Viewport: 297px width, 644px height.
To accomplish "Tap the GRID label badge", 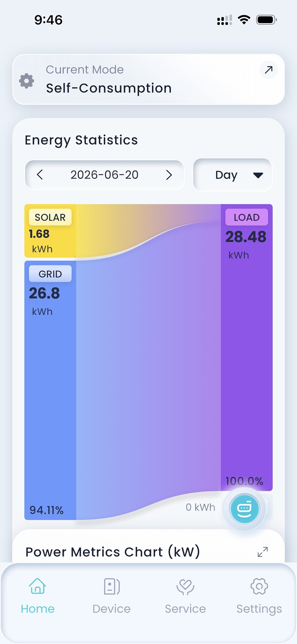I will pos(50,274).
